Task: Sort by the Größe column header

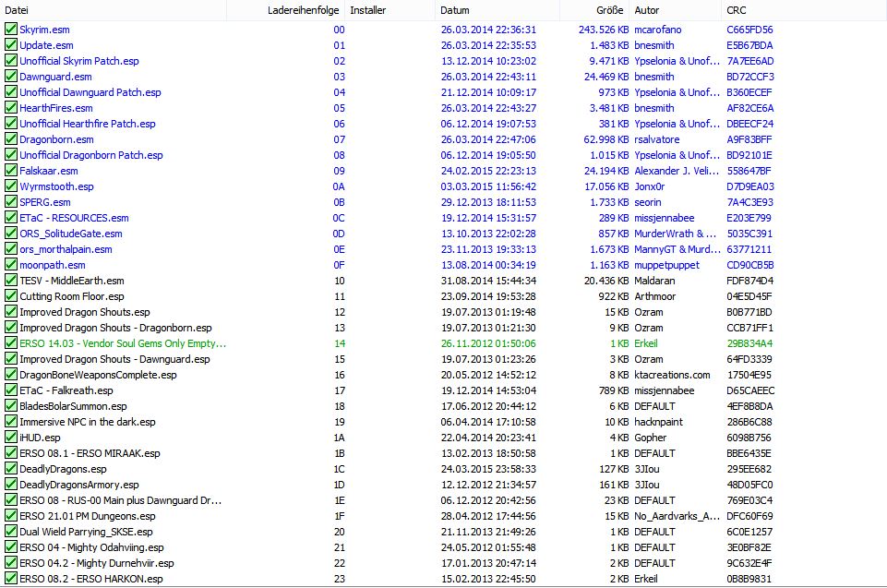Action: click(x=609, y=10)
